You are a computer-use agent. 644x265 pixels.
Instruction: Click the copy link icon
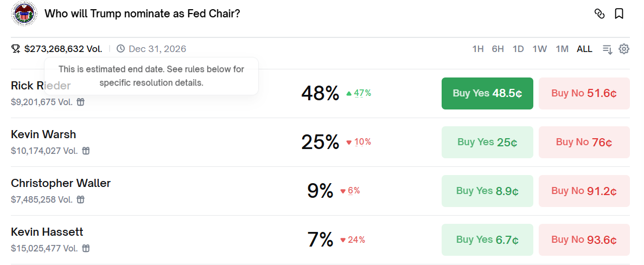600,14
